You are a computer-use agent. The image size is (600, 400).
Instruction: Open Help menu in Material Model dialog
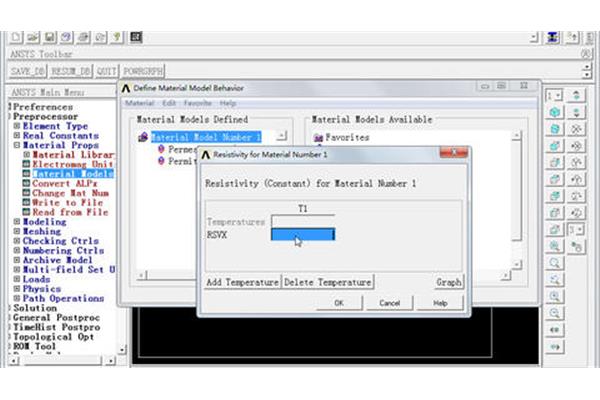pyautogui.click(x=228, y=103)
